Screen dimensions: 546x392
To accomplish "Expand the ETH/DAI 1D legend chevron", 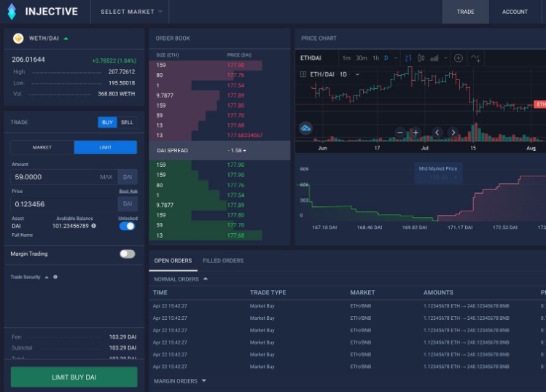I will tap(357, 74).
